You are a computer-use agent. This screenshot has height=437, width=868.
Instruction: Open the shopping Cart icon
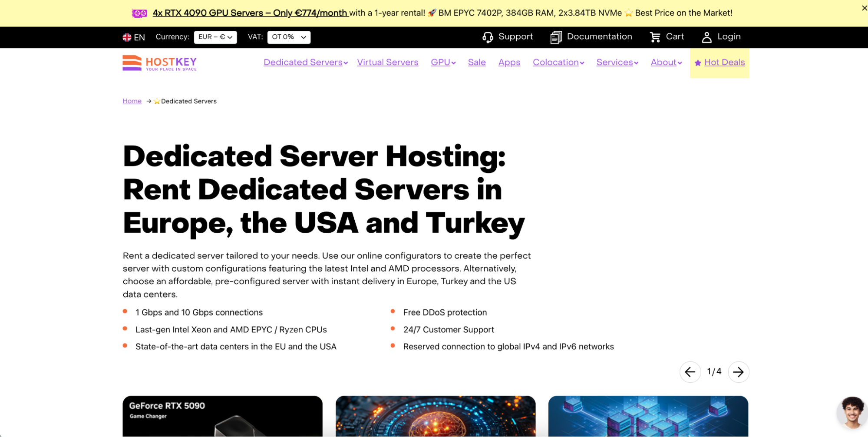click(655, 37)
